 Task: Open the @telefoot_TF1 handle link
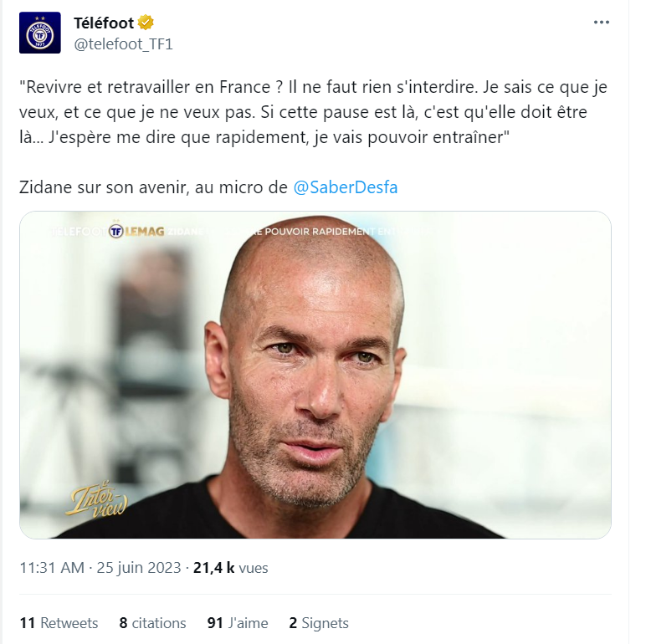coord(123,43)
